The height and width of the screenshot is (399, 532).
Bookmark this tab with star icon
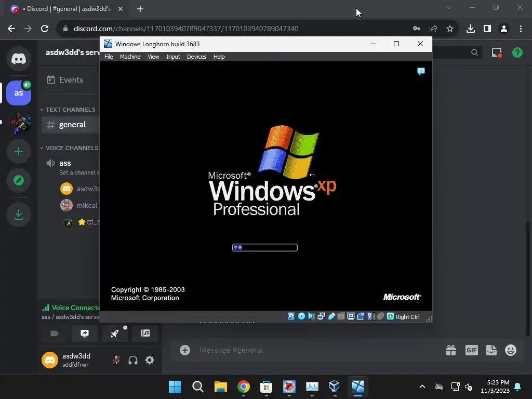450,29
